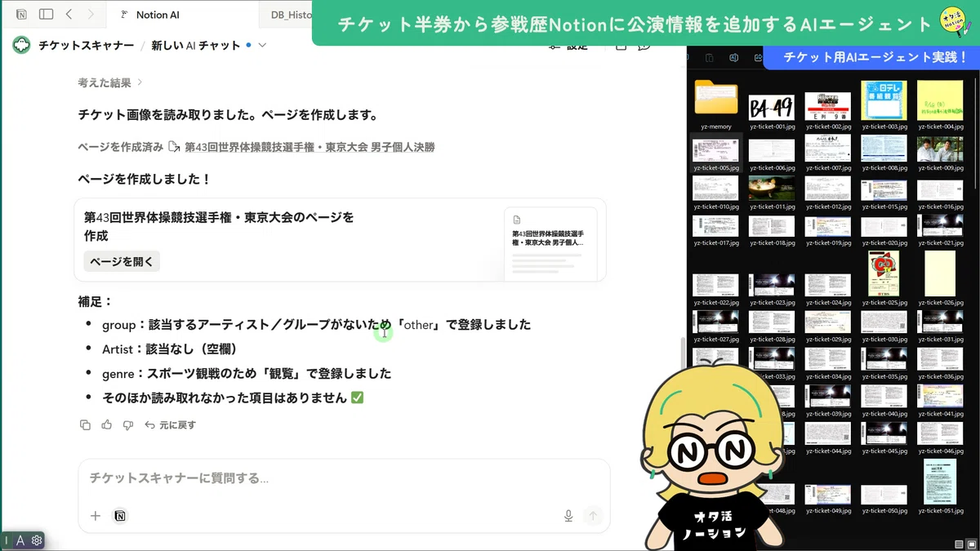This screenshot has width=980, height=551.
Task: Select yz-ticket-001.jpg thumbnail
Action: (x=772, y=107)
